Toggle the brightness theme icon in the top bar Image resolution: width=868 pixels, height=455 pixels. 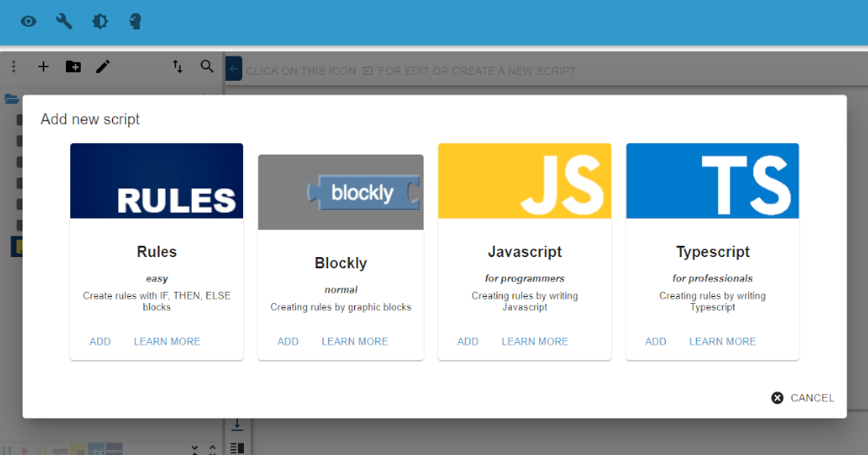pyautogui.click(x=100, y=22)
